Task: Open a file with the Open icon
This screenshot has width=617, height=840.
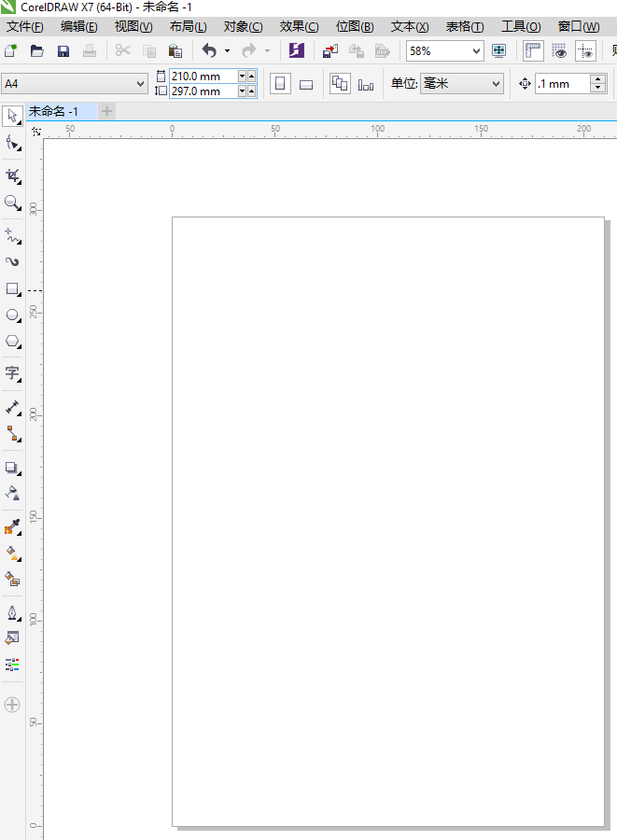Action: (37, 51)
